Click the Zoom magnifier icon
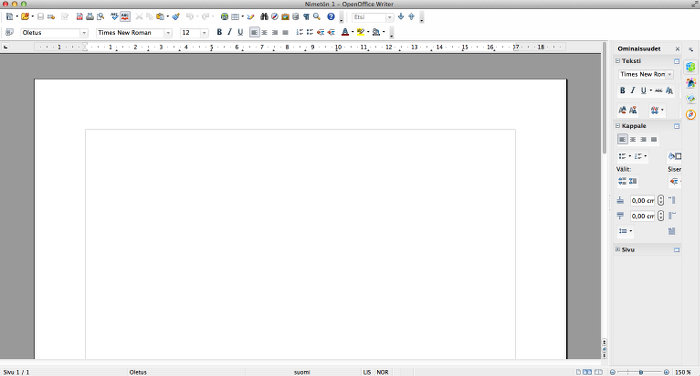700x376 pixels. click(317, 17)
